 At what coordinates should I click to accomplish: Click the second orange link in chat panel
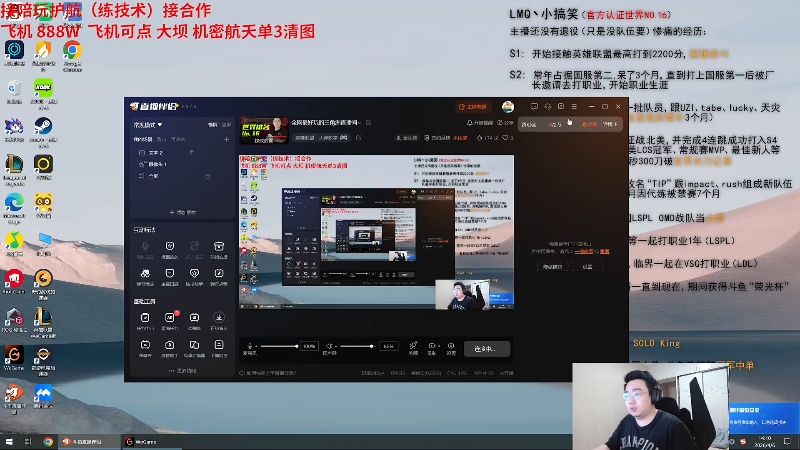pyautogui.click(x=605, y=252)
